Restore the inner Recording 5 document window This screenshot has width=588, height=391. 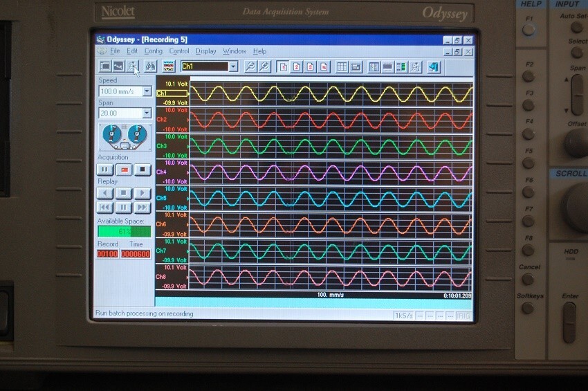pyautogui.click(x=457, y=52)
